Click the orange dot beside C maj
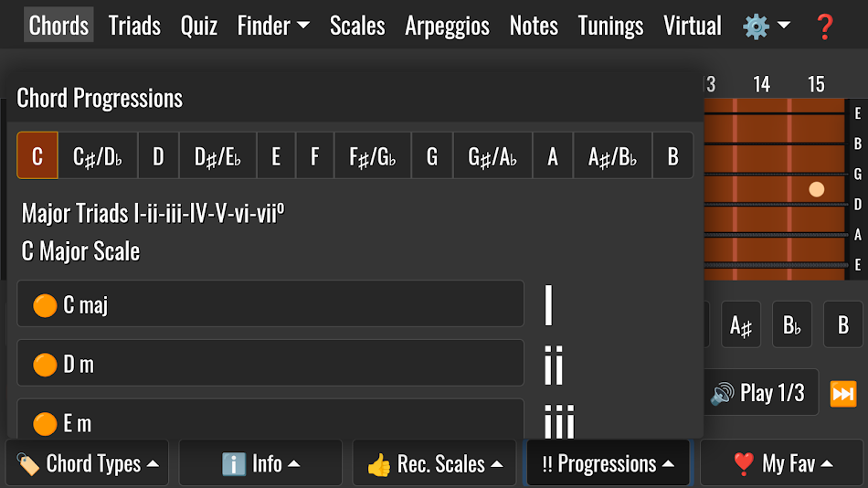The height and width of the screenshot is (488, 868). (x=45, y=305)
